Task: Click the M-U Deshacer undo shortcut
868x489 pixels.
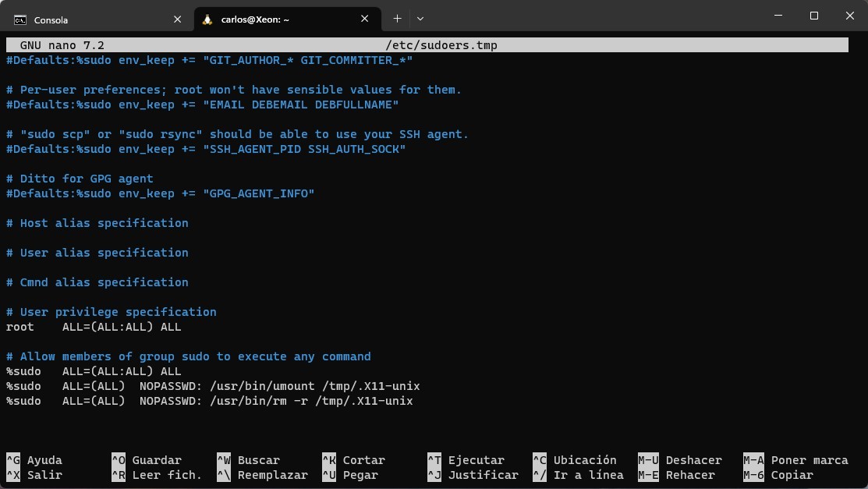Action: (680, 460)
